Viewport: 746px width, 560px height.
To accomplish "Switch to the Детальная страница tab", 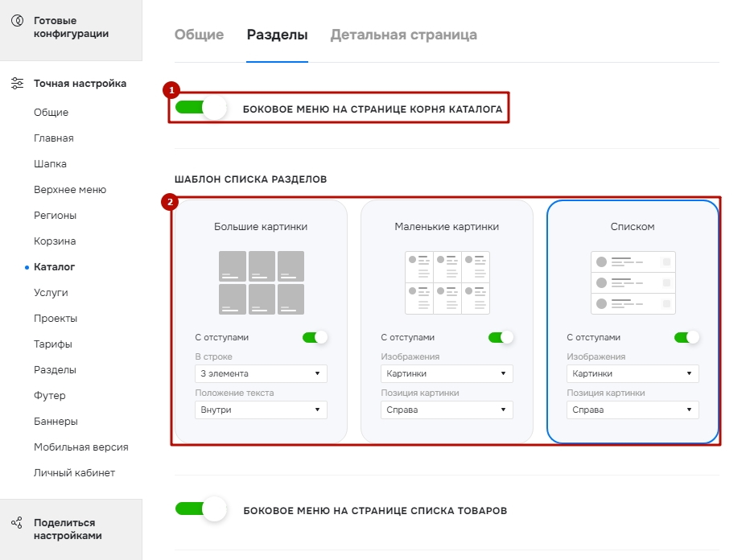I will 404,35.
